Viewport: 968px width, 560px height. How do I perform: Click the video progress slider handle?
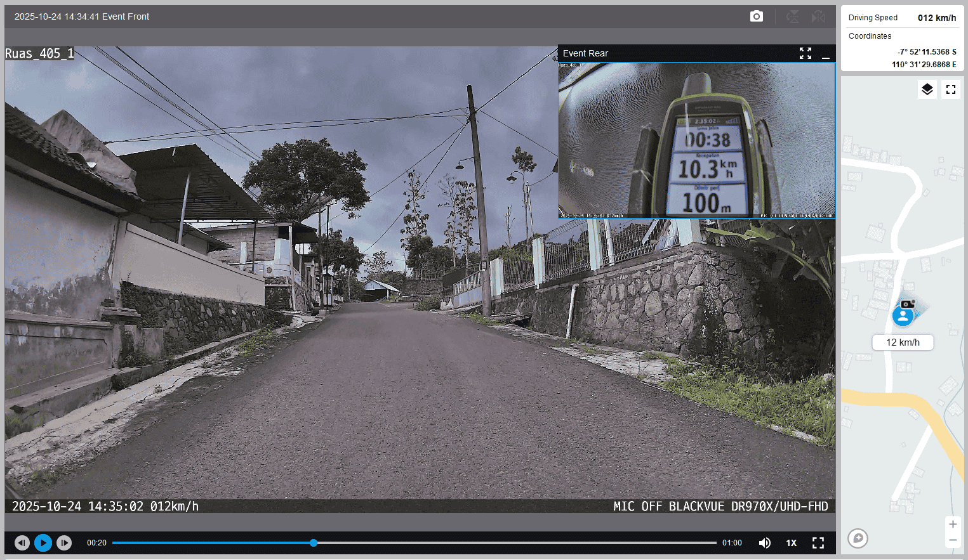click(314, 543)
